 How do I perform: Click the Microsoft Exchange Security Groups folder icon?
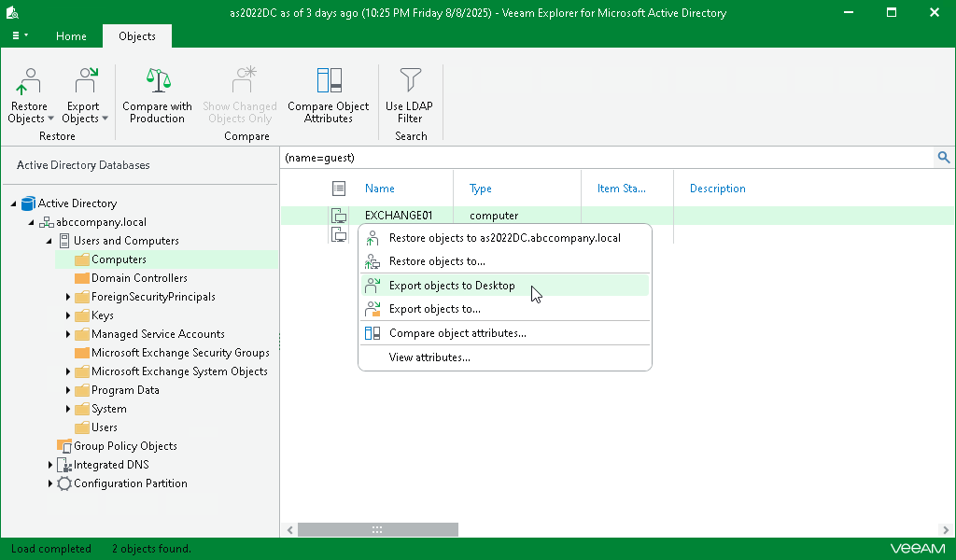point(82,353)
